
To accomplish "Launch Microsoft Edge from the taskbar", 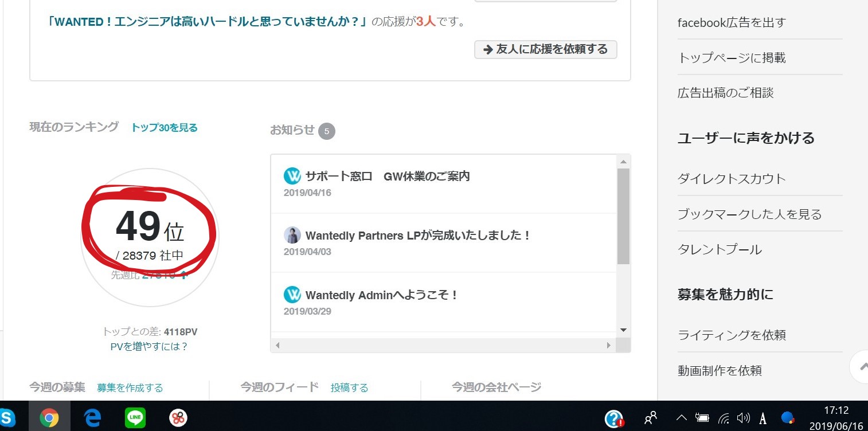I will pyautogui.click(x=92, y=418).
